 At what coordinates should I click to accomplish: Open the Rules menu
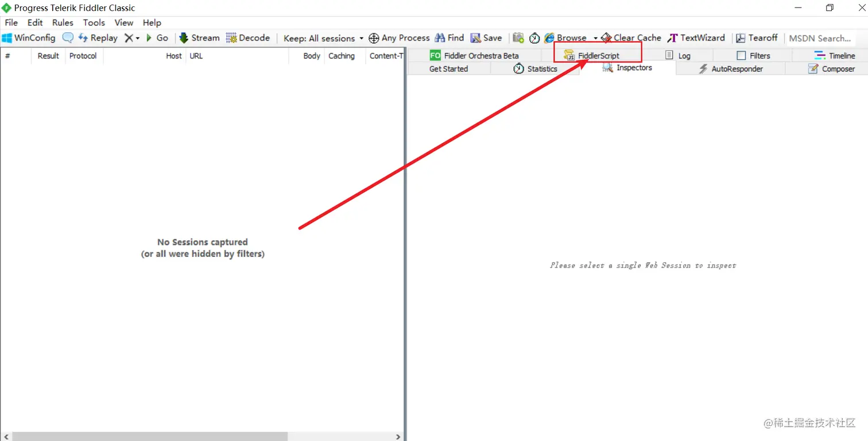63,23
